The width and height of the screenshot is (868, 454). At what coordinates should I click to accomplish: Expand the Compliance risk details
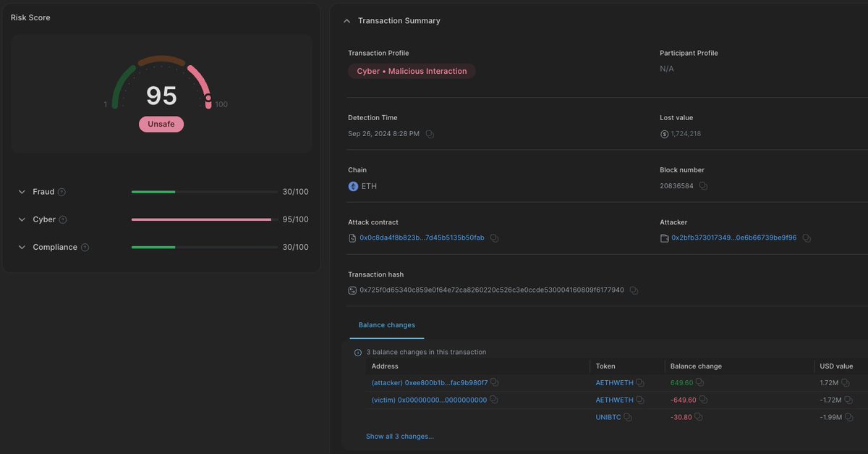21,247
